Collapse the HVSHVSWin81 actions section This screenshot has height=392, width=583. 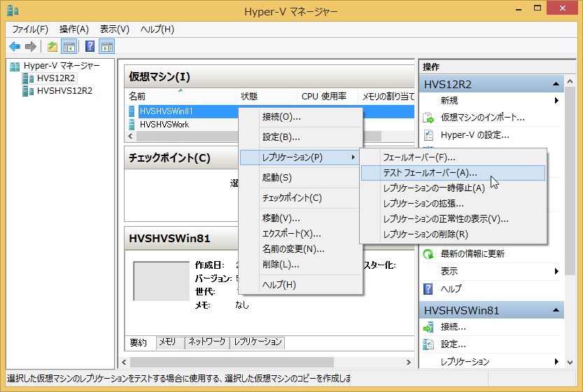(556, 310)
